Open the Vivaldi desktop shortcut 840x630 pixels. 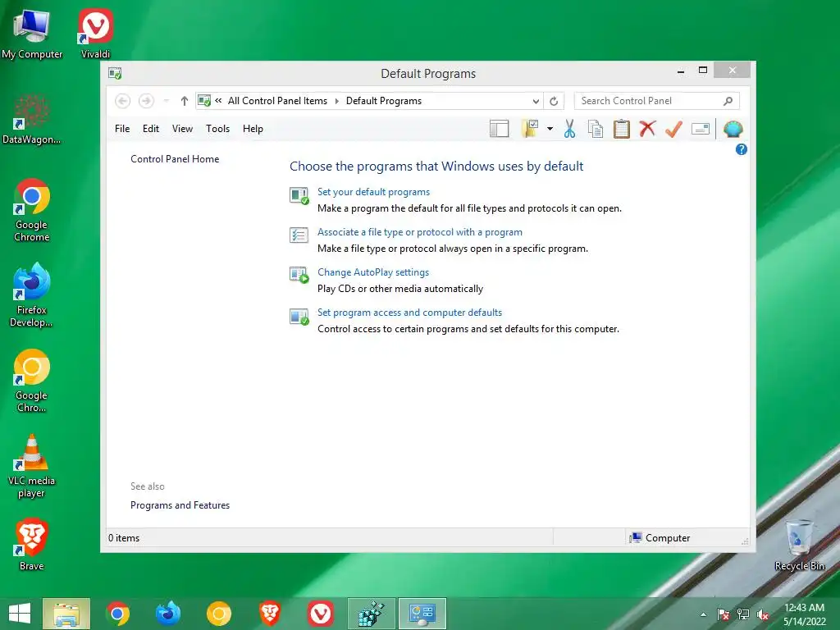click(95, 33)
